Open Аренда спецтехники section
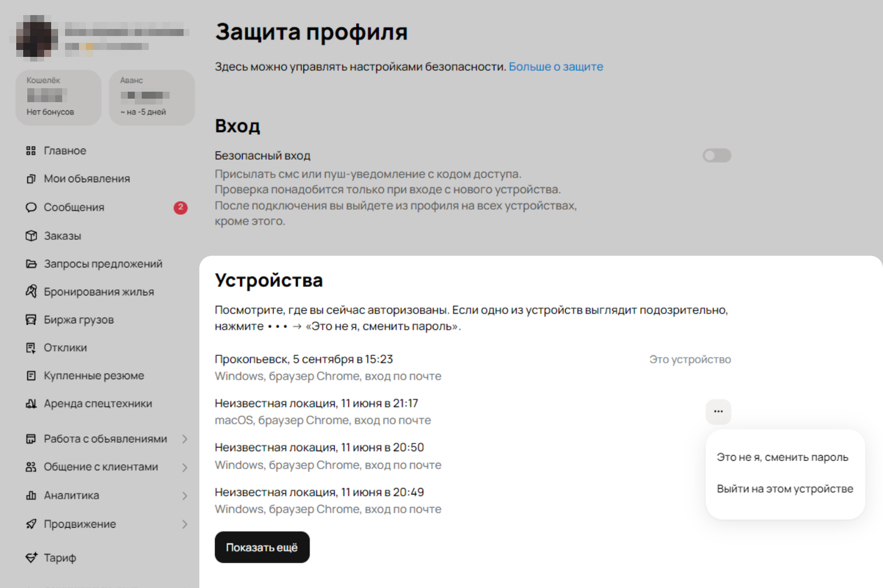Screen dimensions: 883x588 pos(98,403)
